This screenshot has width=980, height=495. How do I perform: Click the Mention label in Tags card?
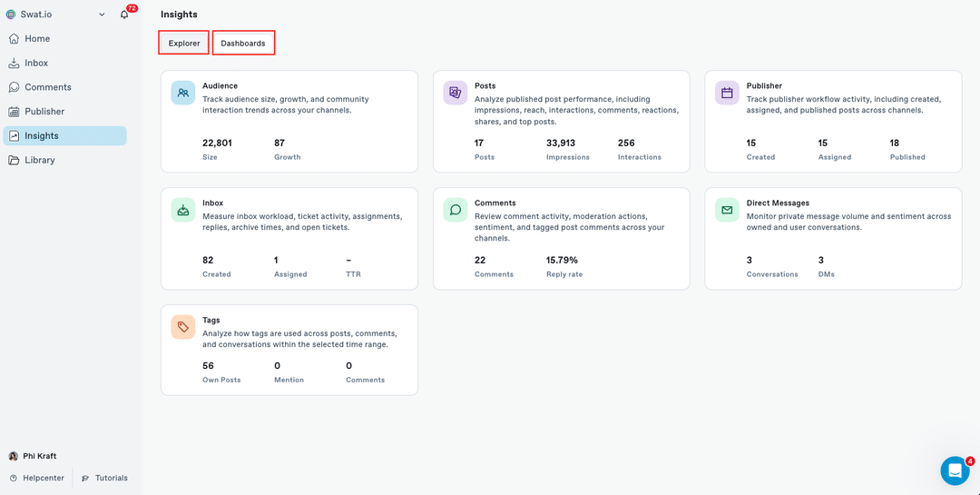tap(289, 380)
